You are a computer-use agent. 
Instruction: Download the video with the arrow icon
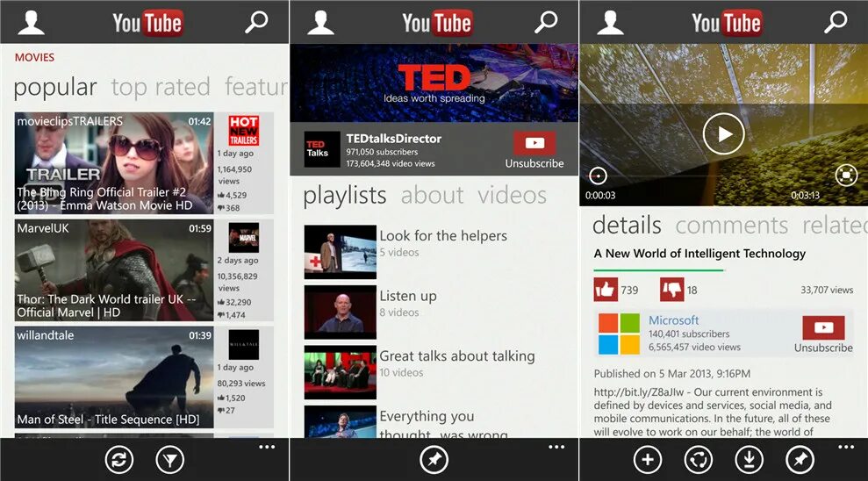coord(749,459)
